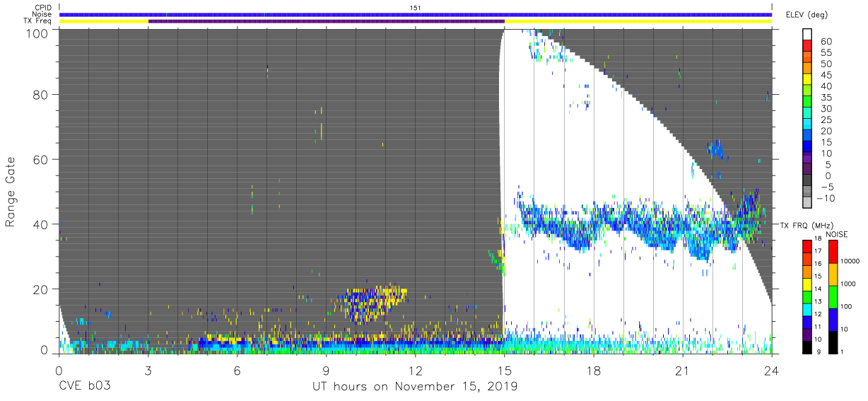Click 'UT hours on November 15, 2019' axis title
Viewport: 868px width, 401px height.
coord(416,387)
